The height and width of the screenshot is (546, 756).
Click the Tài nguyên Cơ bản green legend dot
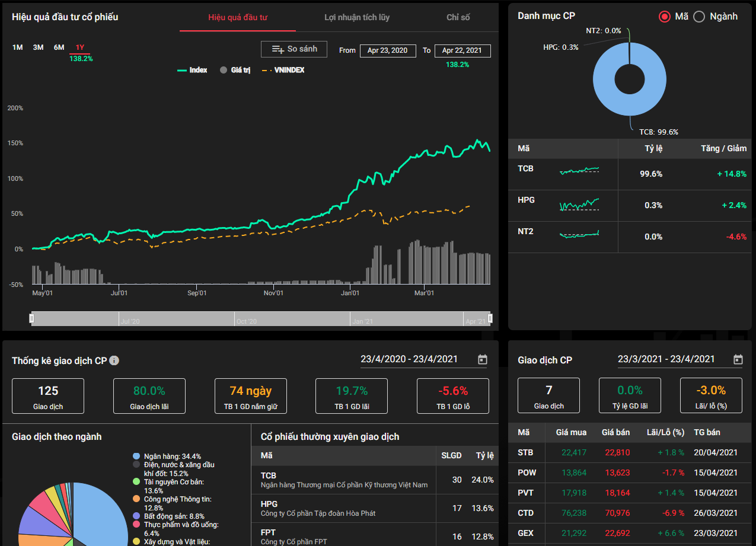tap(136, 482)
